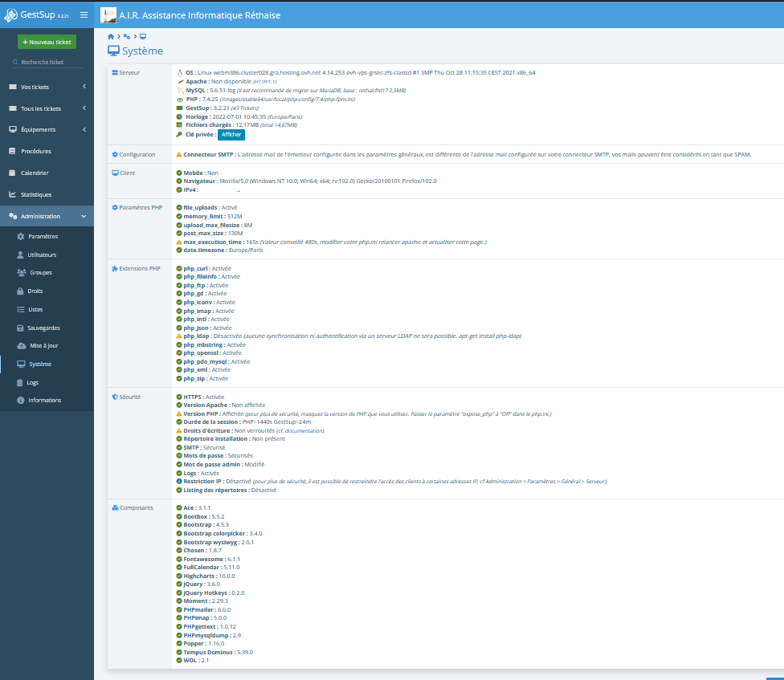
Task: Open Mise à jour in Administration
Action: click(x=44, y=346)
